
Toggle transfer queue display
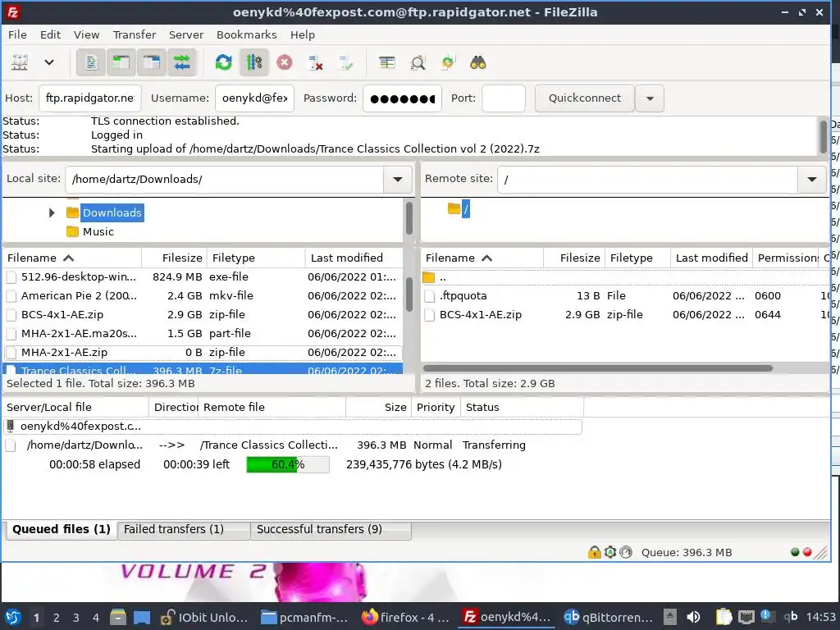(182, 62)
